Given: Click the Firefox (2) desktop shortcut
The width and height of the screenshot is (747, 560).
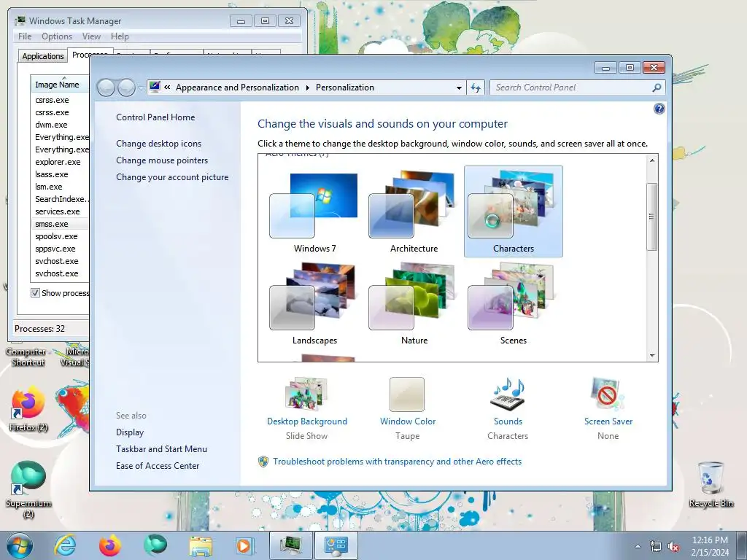Looking at the screenshot, I should [28, 410].
